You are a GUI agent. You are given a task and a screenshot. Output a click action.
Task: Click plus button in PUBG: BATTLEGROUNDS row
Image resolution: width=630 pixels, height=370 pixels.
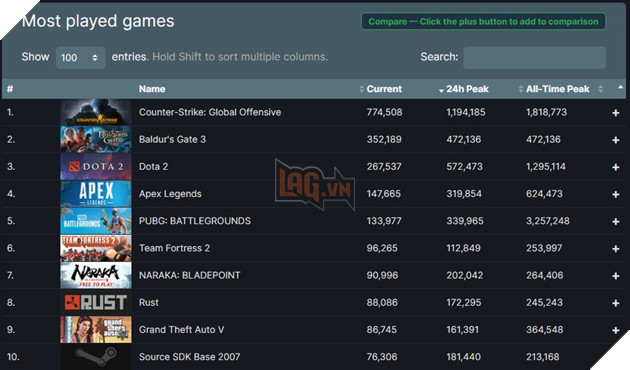click(x=616, y=221)
